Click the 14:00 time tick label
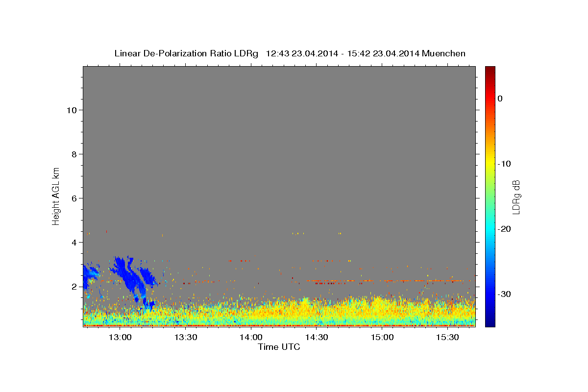The image size is (588, 392). [x=251, y=337]
